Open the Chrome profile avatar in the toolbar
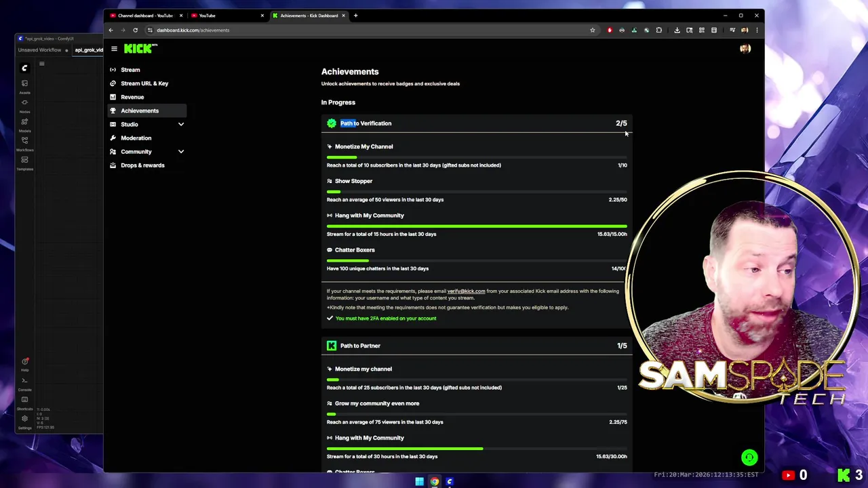This screenshot has width=868, height=488. 745,30
